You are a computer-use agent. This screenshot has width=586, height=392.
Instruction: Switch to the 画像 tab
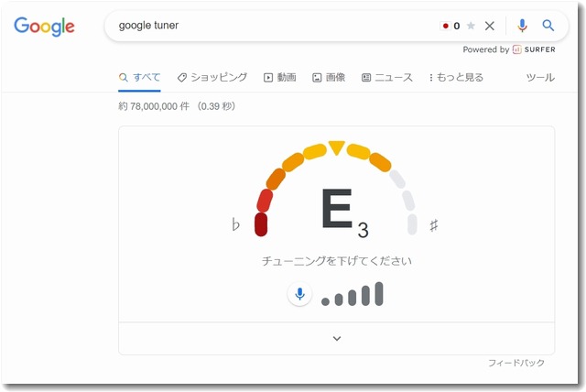pyautogui.click(x=329, y=77)
